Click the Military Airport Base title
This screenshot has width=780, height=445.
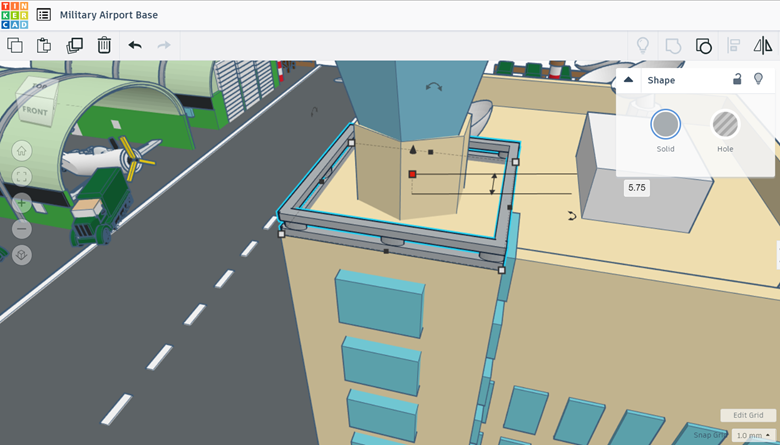click(109, 15)
